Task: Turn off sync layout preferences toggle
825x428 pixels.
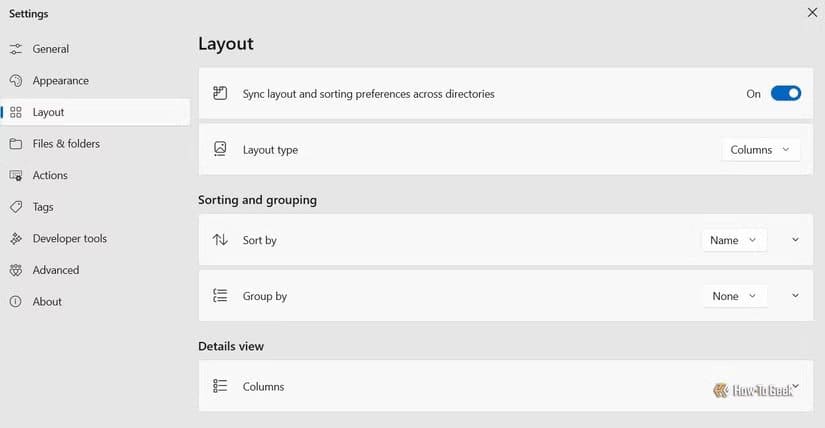Action: point(786,93)
